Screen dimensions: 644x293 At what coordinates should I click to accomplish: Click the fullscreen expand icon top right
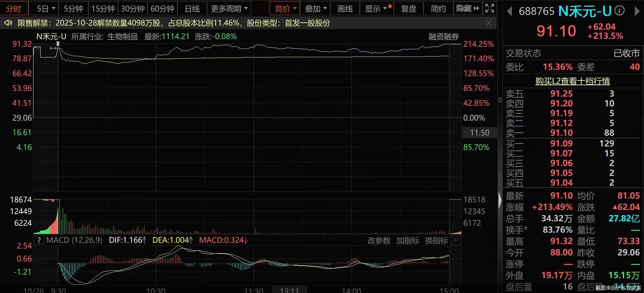point(489,9)
